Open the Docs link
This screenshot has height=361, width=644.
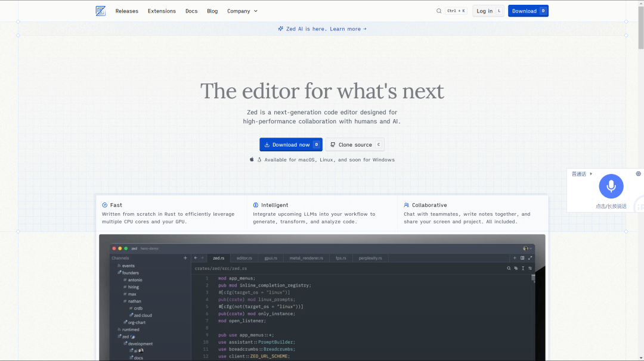point(191,11)
